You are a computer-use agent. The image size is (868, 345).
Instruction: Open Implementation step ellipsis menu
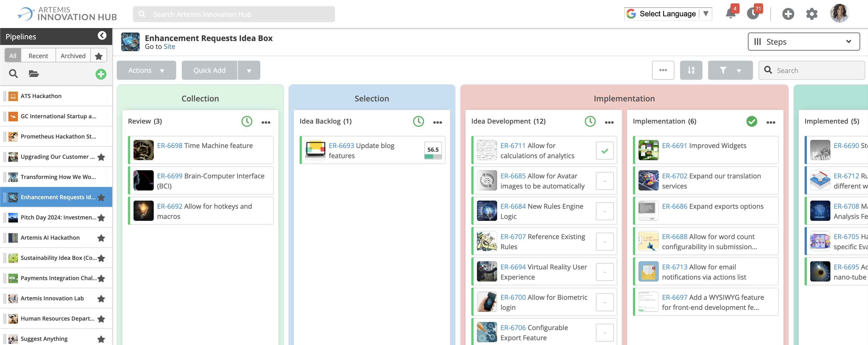pyautogui.click(x=771, y=122)
